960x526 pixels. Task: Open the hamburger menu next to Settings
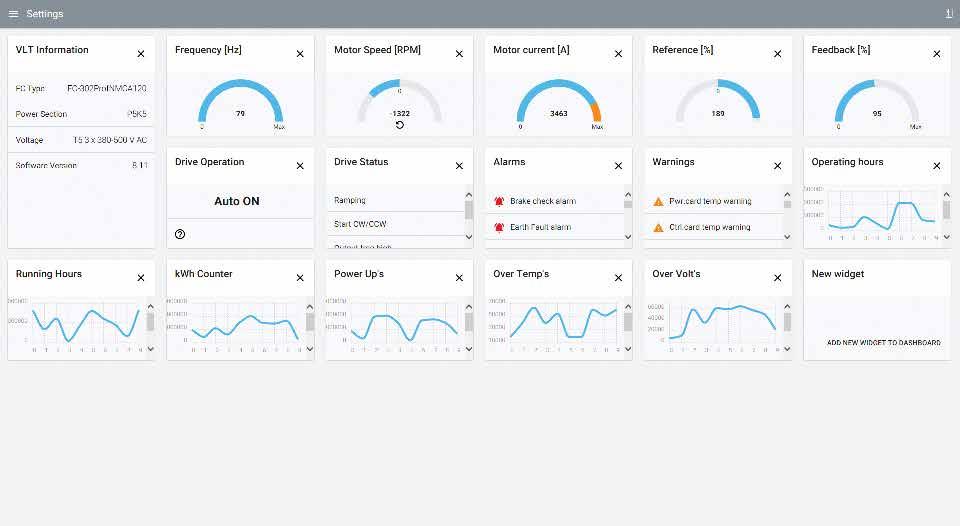click(x=13, y=13)
